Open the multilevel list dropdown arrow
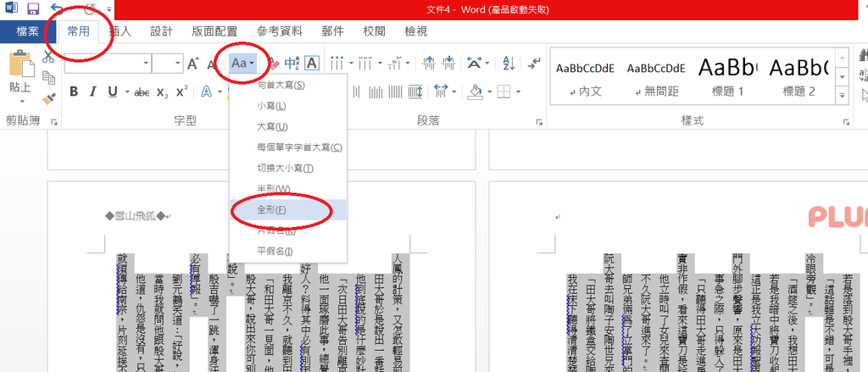Image resolution: width=868 pixels, height=372 pixels. click(409, 64)
